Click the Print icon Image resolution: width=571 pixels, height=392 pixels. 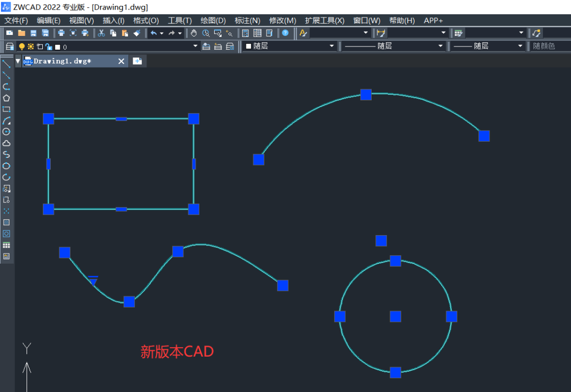coord(61,33)
